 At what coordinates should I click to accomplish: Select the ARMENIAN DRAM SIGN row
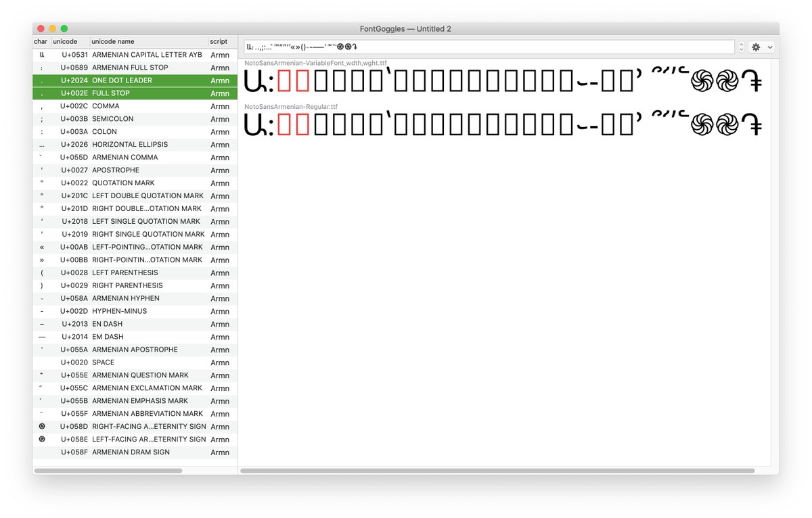[x=135, y=453]
